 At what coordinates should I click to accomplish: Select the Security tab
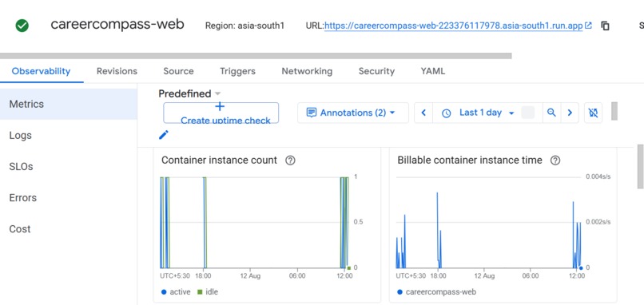[376, 71]
